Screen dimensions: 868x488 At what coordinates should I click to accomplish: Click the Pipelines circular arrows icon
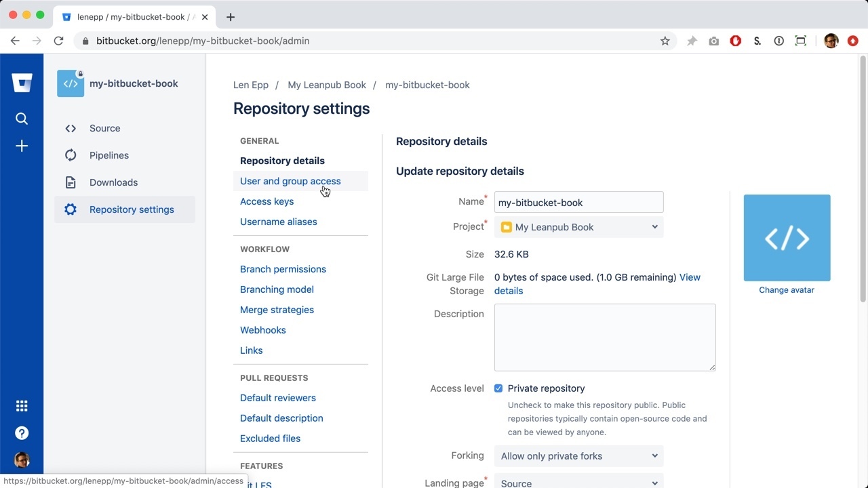click(x=71, y=155)
